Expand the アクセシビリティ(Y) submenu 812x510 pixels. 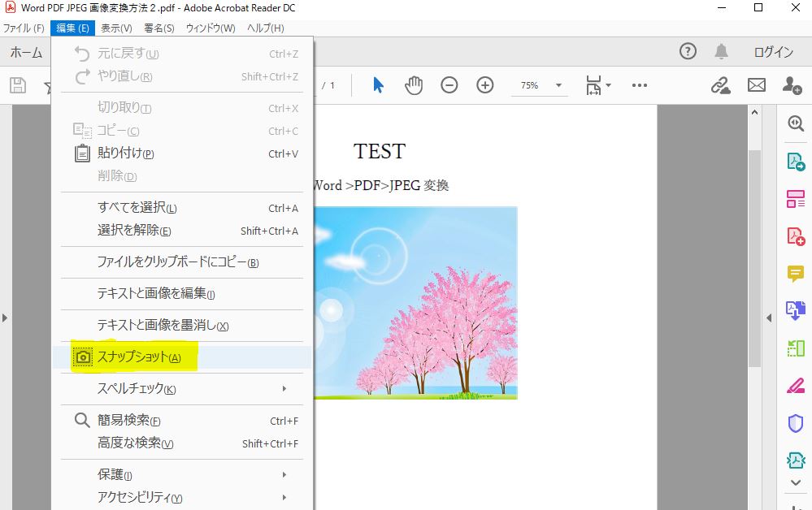pos(182,497)
